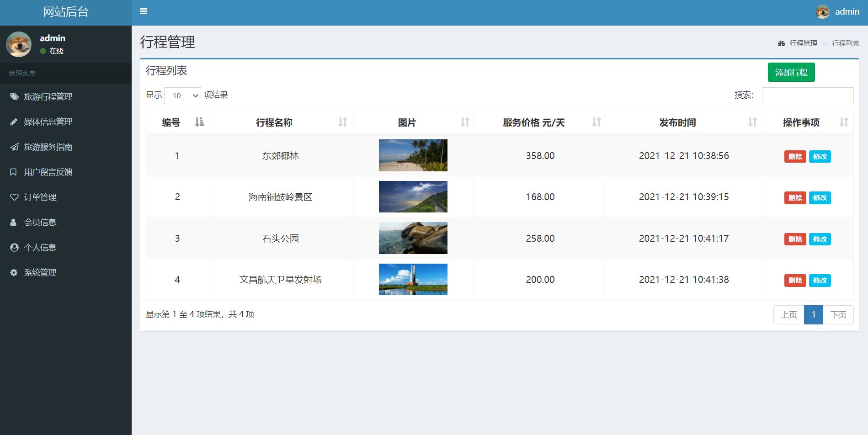Go to next page 下页
868x435 pixels.
click(x=838, y=314)
